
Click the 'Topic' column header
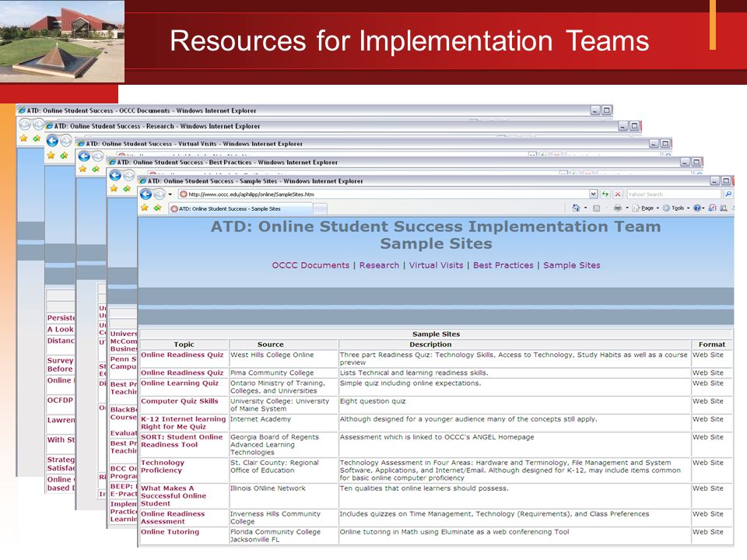tap(184, 345)
